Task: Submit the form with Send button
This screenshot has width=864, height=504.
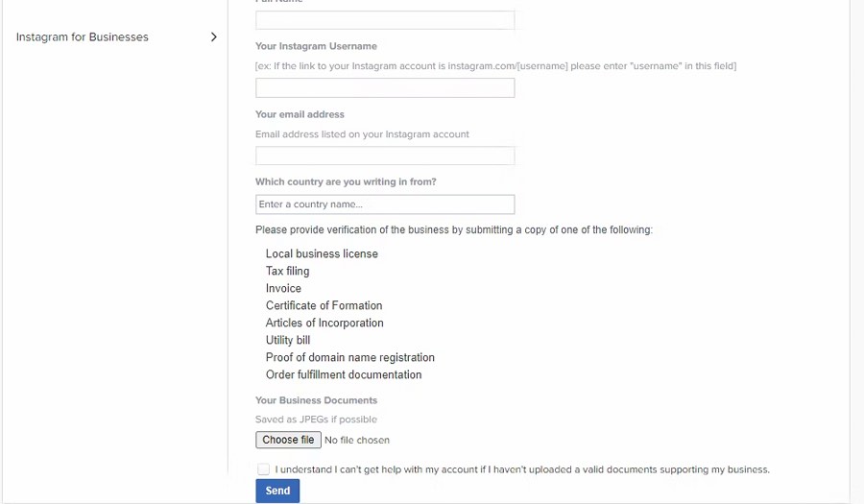Action: [277, 491]
